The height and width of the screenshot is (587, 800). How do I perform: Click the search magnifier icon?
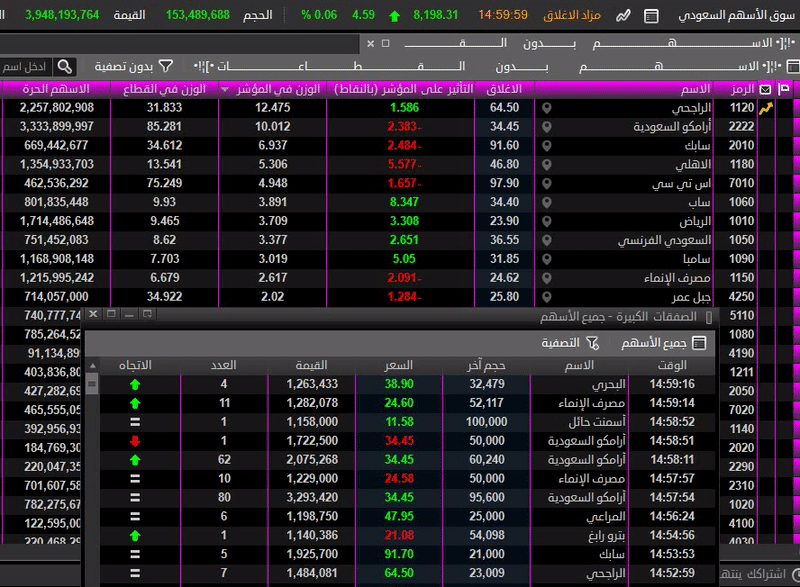click(x=65, y=66)
